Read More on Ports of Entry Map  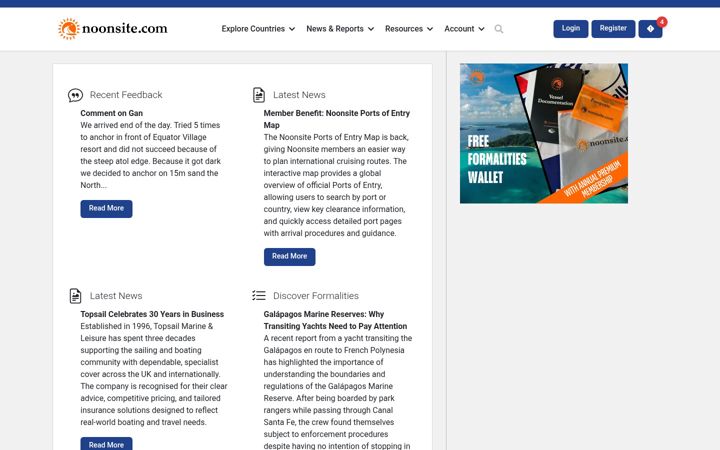290,257
